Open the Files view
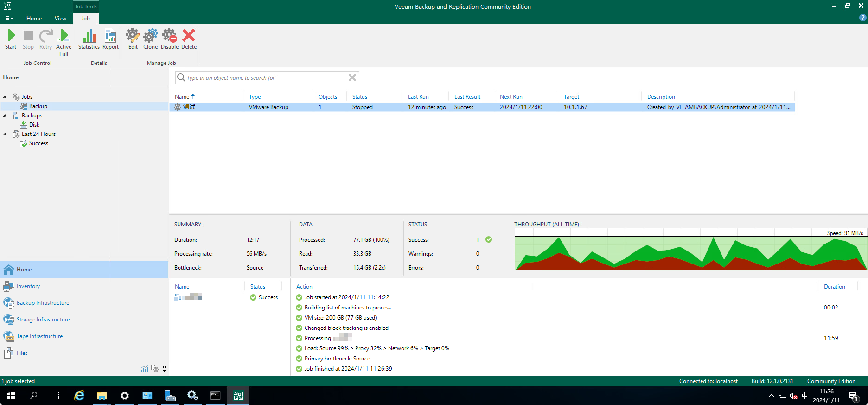This screenshot has width=868, height=405. (x=84, y=353)
